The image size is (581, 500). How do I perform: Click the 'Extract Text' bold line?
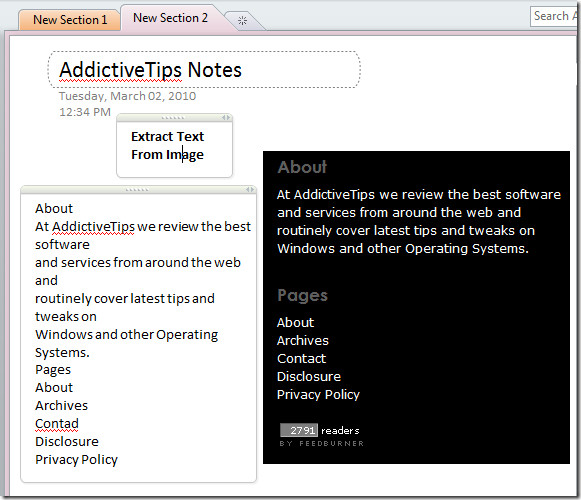167,136
